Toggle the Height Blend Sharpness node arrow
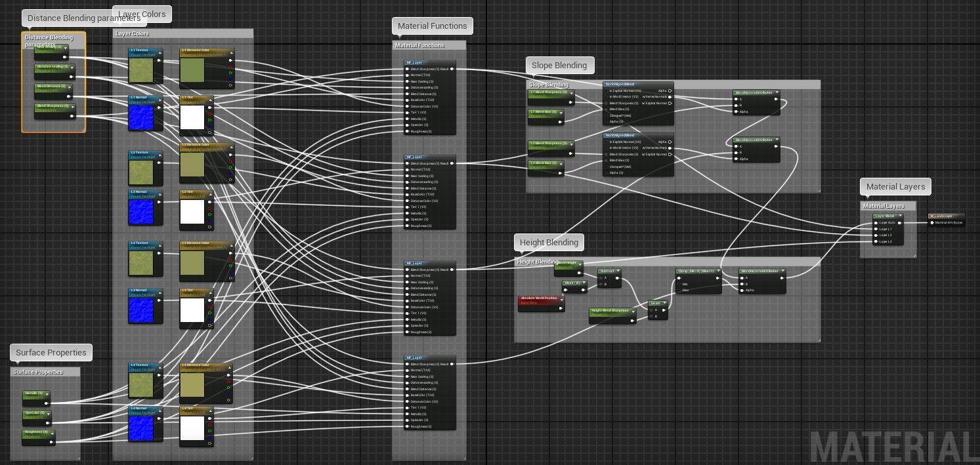The width and height of the screenshot is (980, 465). click(x=633, y=311)
